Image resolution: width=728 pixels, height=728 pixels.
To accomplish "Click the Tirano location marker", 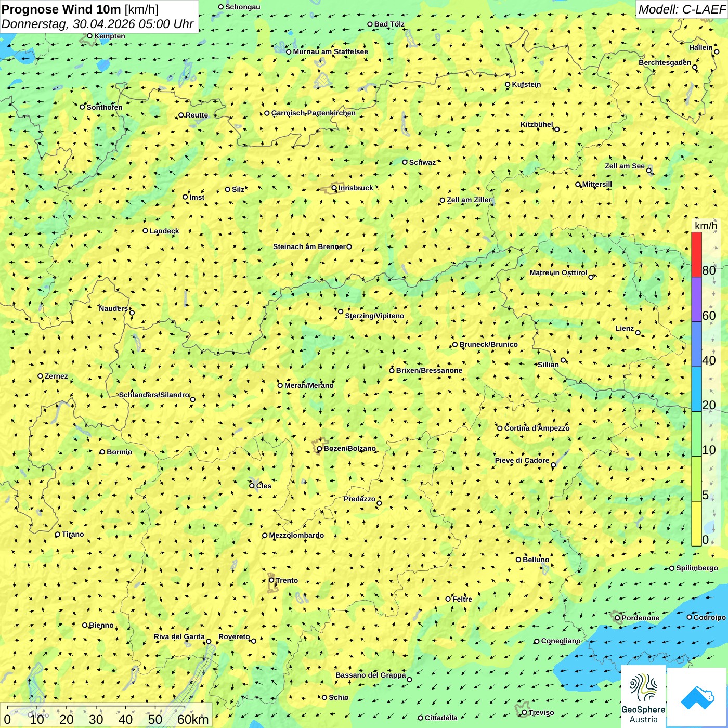I will (x=58, y=535).
